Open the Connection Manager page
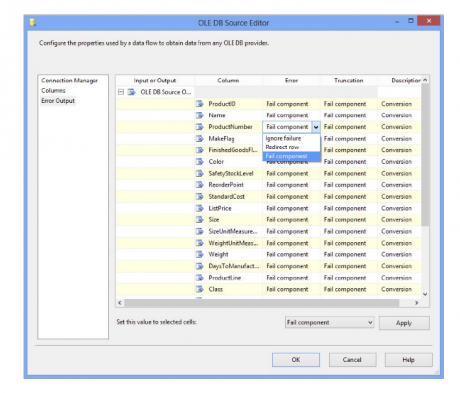Viewport: 460px width, 393px height. (70, 80)
